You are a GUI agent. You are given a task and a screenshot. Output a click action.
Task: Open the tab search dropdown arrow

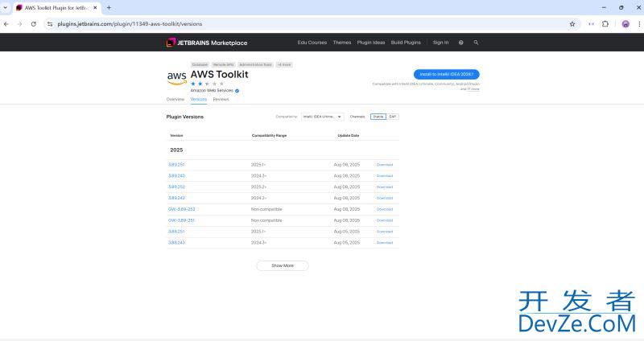(x=6, y=7)
